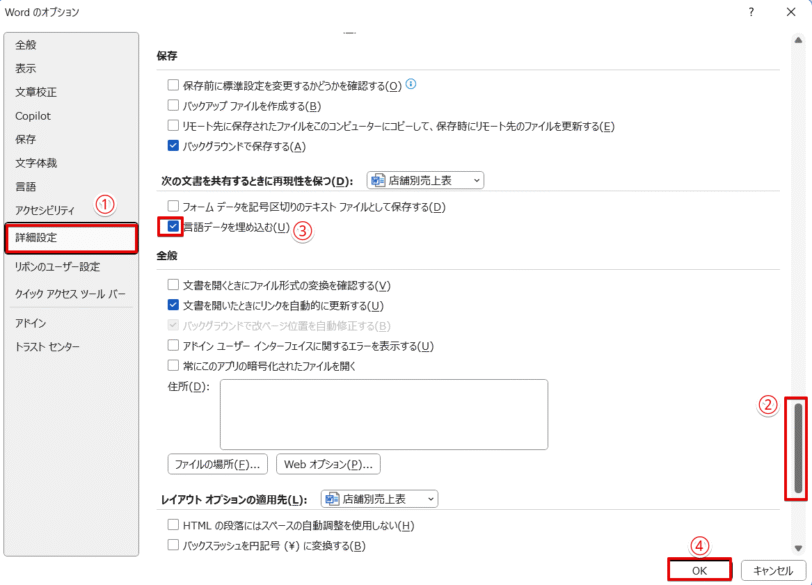Click the ファイルの場所 button
The height and width of the screenshot is (585, 812).
[214, 464]
